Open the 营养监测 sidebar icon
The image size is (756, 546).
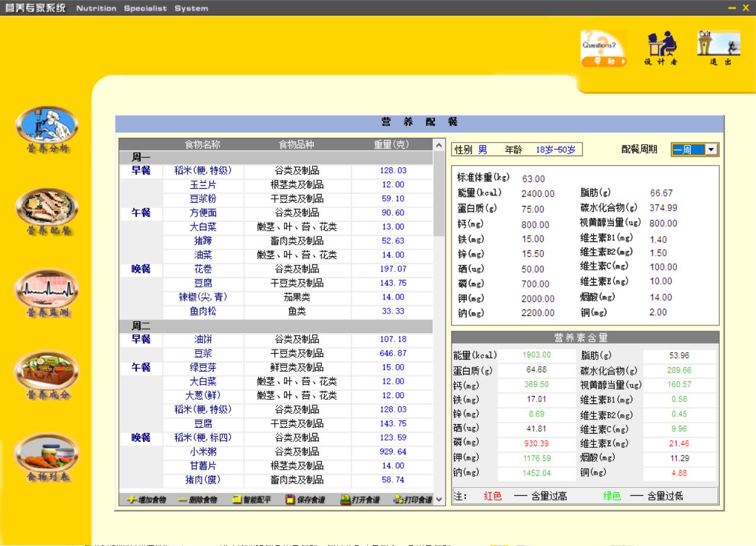coord(47,293)
